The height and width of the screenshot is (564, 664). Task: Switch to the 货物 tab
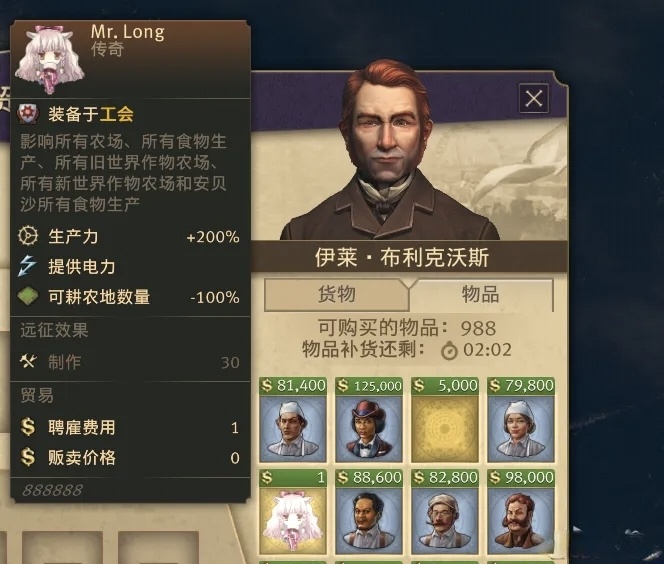337,294
